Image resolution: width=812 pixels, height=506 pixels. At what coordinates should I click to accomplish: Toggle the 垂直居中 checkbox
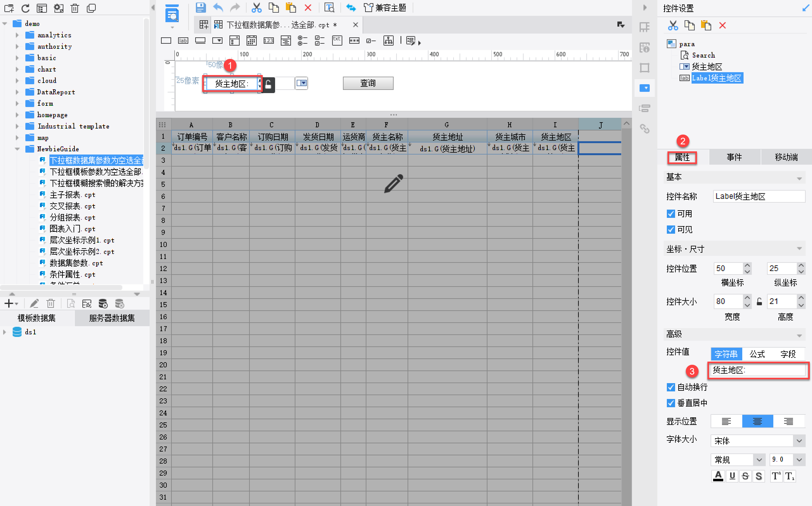(671, 403)
